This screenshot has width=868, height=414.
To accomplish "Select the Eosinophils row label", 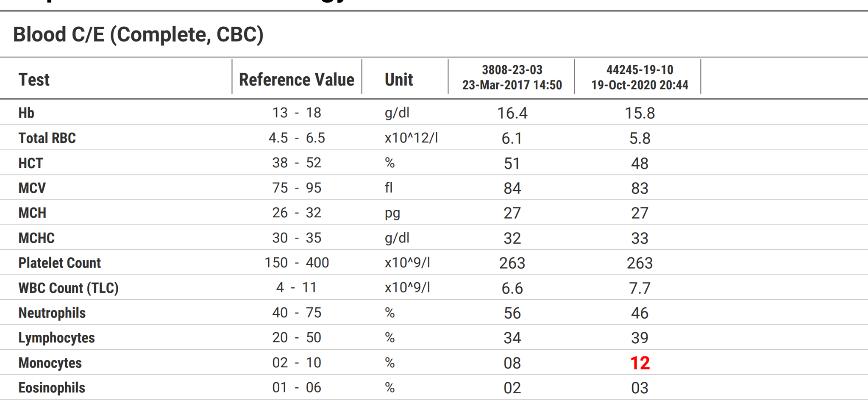I will [52, 388].
